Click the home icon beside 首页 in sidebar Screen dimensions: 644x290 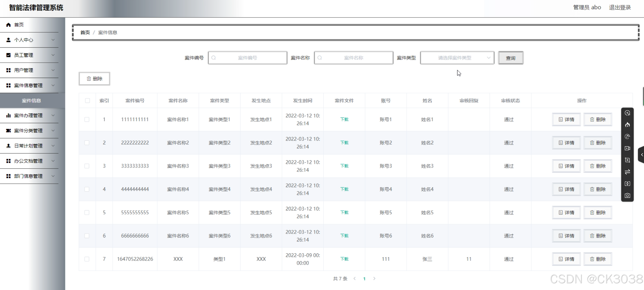point(9,25)
